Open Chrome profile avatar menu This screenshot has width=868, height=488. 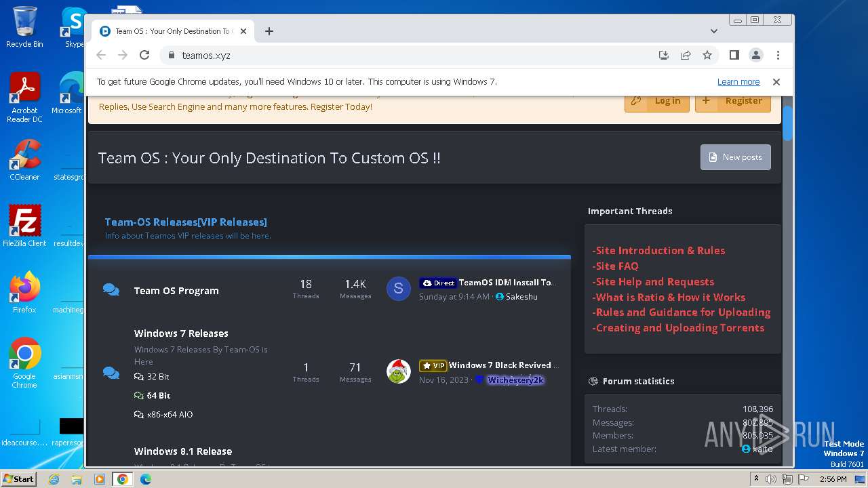pyautogui.click(x=756, y=56)
